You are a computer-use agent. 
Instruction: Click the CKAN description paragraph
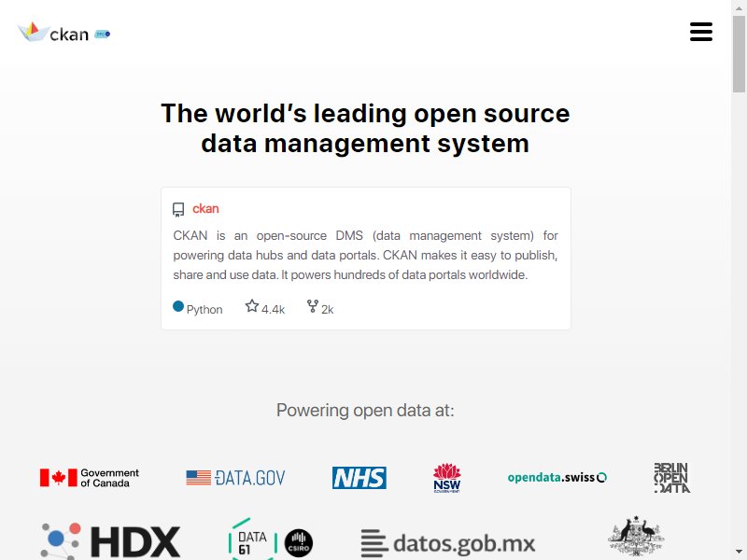(x=365, y=255)
